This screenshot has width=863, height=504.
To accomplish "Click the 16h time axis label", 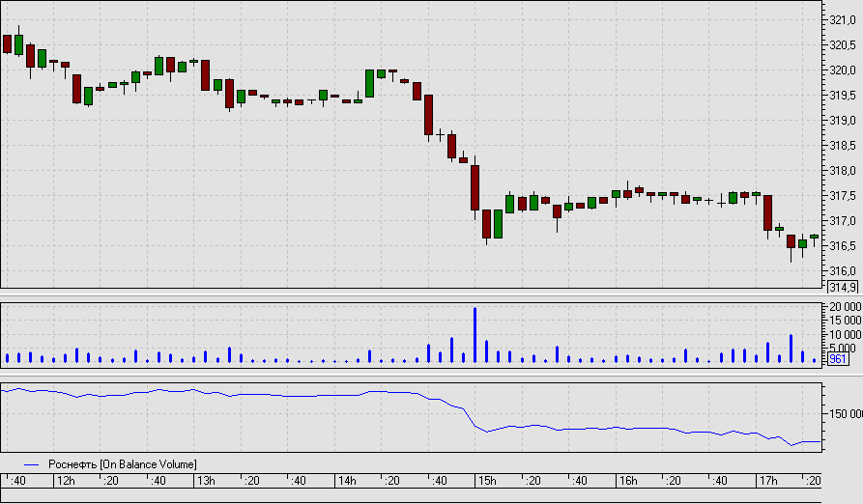I will pos(628,481).
